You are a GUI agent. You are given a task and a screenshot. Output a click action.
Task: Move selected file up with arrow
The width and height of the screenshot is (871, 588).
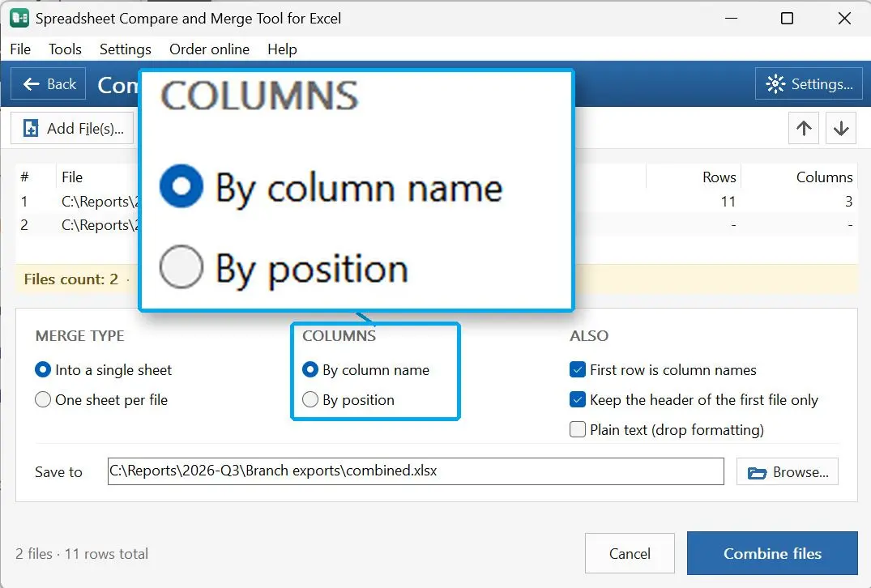click(804, 128)
